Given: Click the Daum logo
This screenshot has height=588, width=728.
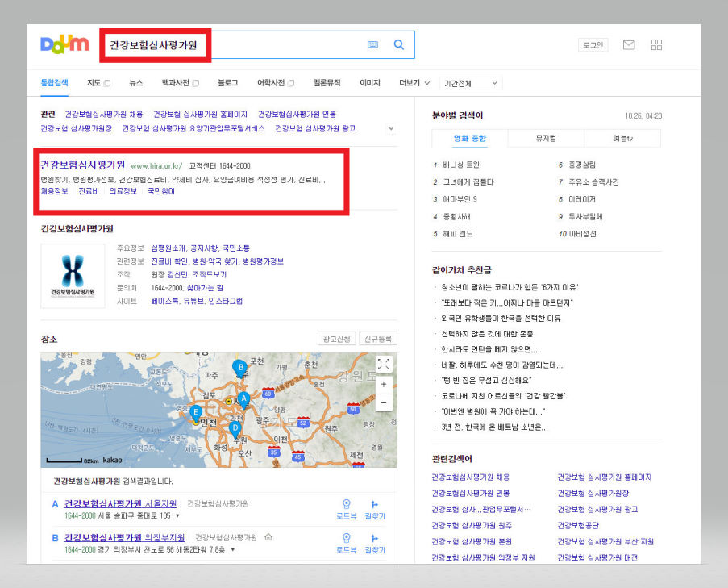Looking at the screenshot, I should tap(64, 44).
